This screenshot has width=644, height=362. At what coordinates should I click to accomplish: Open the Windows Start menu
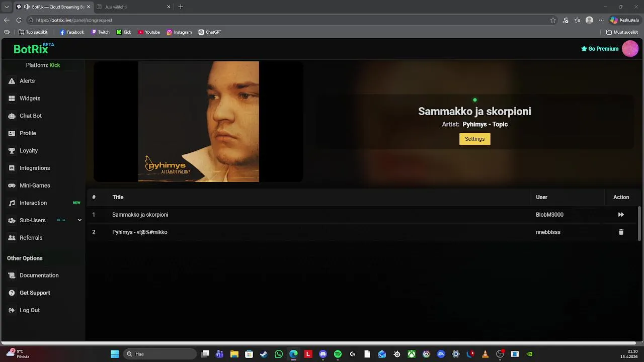point(115,354)
